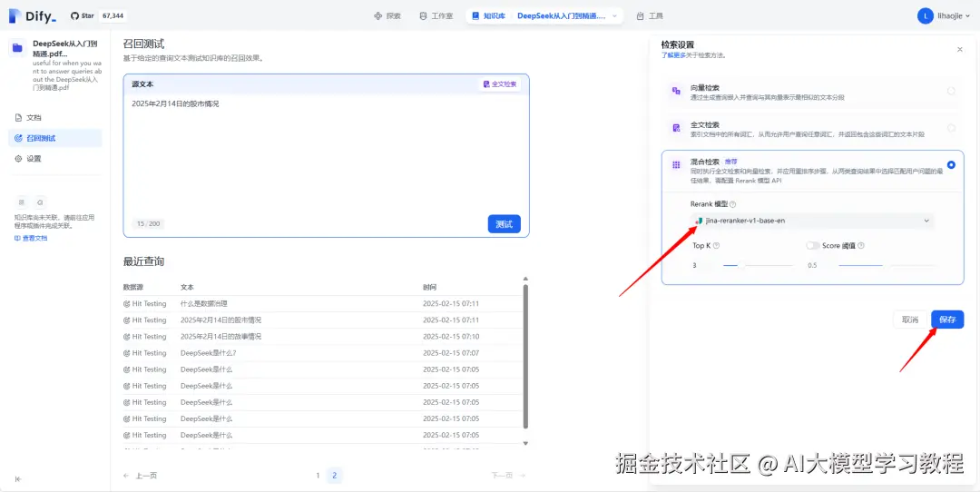Click the 探索 compass icon

click(x=377, y=16)
